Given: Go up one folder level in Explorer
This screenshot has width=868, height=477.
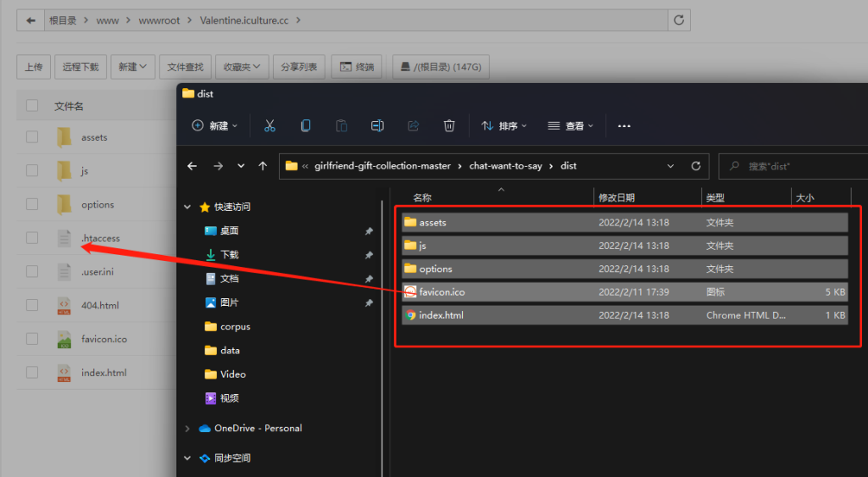Looking at the screenshot, I should (263, 166).
